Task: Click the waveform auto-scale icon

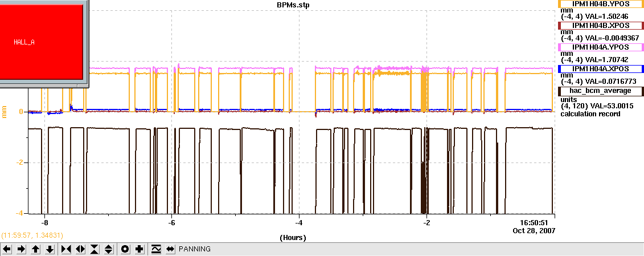Action: point(156,249)
